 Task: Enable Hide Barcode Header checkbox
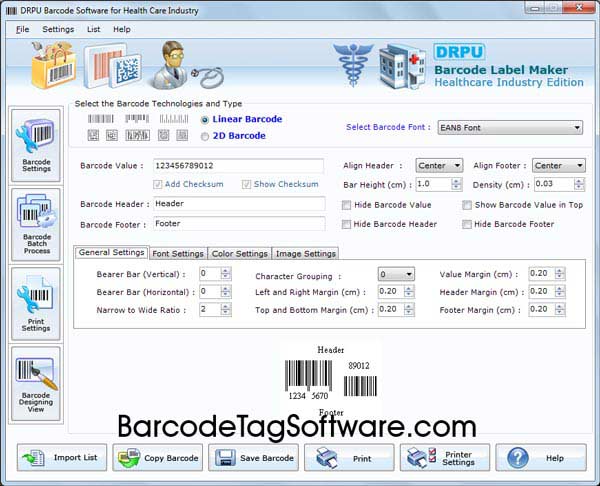click(x=346, y=224)
